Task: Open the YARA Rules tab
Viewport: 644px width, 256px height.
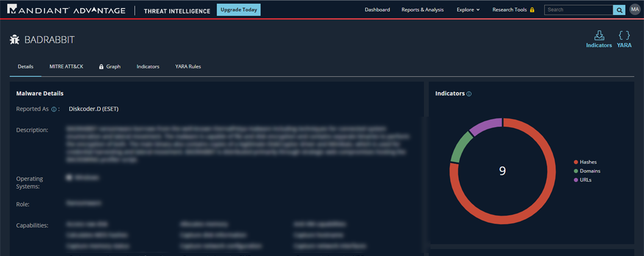Action: [188, 66]
